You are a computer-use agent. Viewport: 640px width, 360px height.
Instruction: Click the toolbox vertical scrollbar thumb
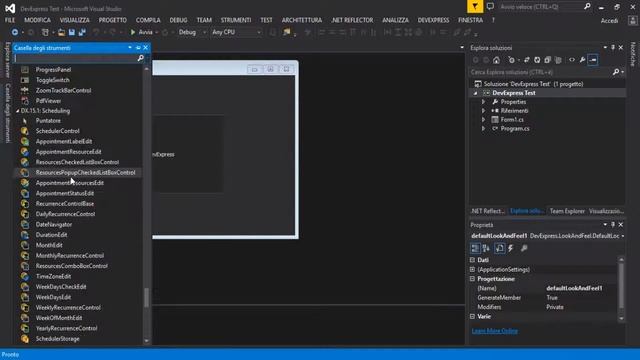pos(147,298)
